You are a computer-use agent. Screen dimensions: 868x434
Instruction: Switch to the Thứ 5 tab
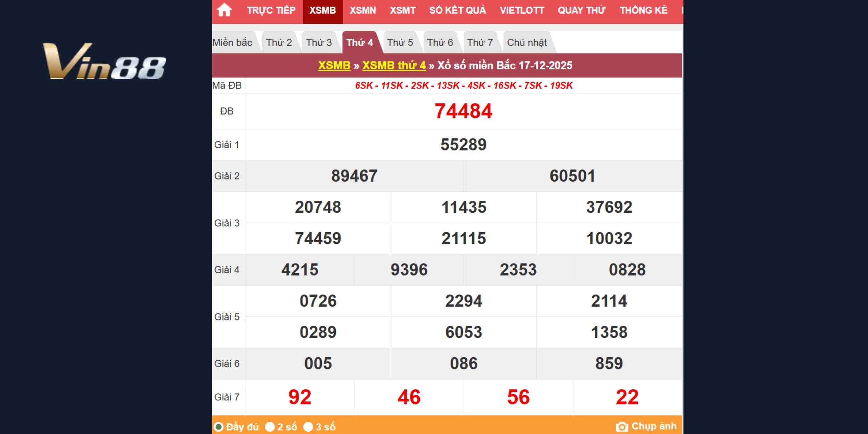400,42
